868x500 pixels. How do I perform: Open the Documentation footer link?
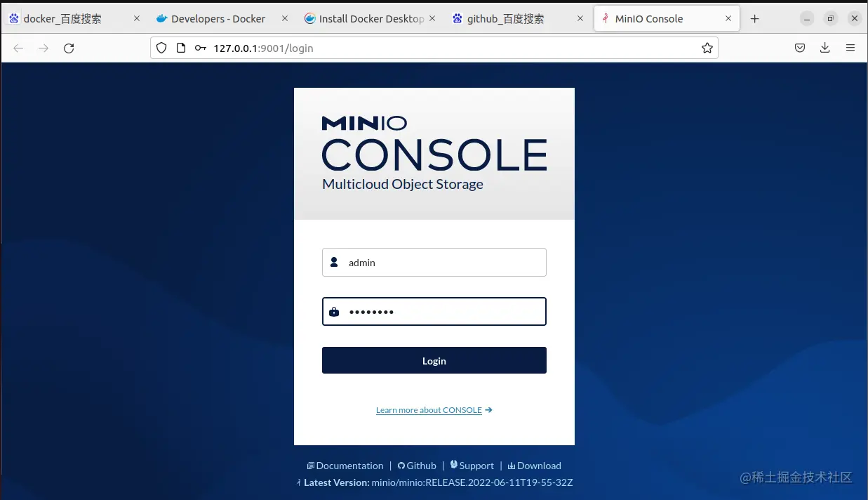click(345, 466)
